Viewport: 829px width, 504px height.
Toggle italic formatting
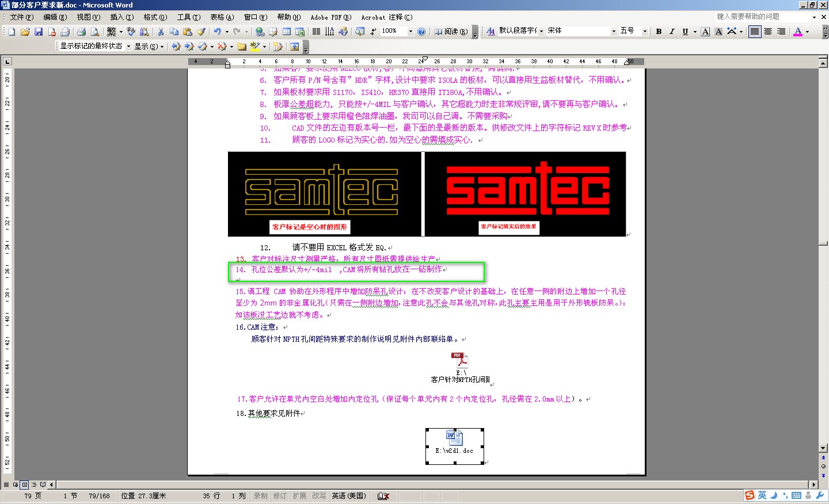[x=672, y=31]
